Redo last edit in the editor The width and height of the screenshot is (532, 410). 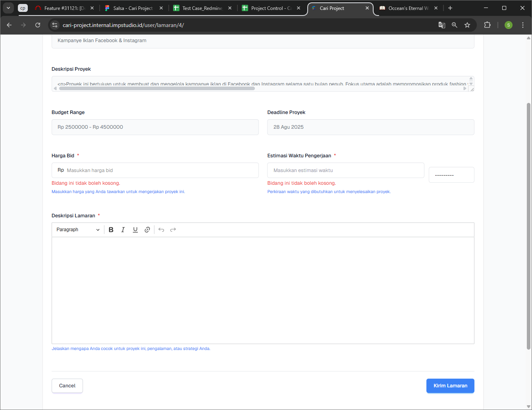(173, 230)
